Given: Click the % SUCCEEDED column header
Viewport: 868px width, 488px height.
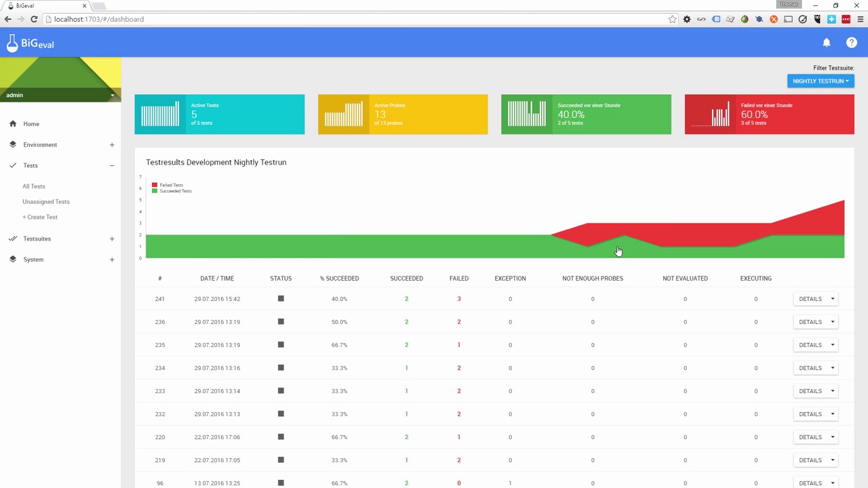Looking at the screenshot, I should (x=339, y=279).
